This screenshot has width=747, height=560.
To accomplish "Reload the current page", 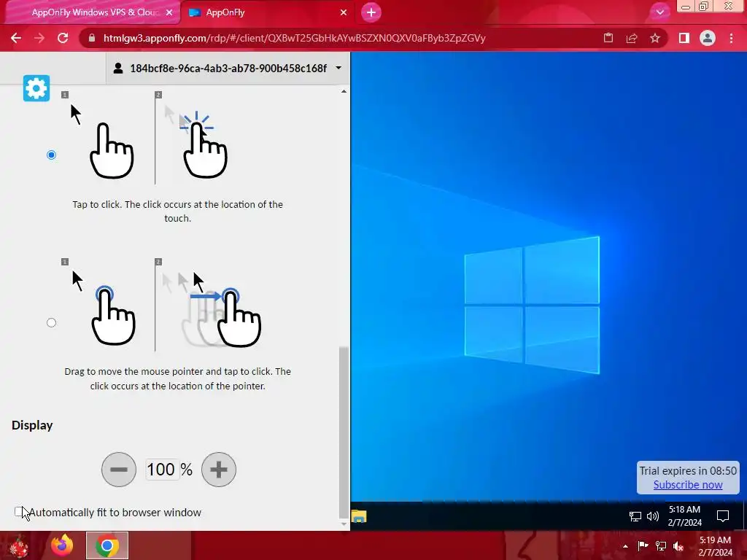I will (x=63, y=38).
